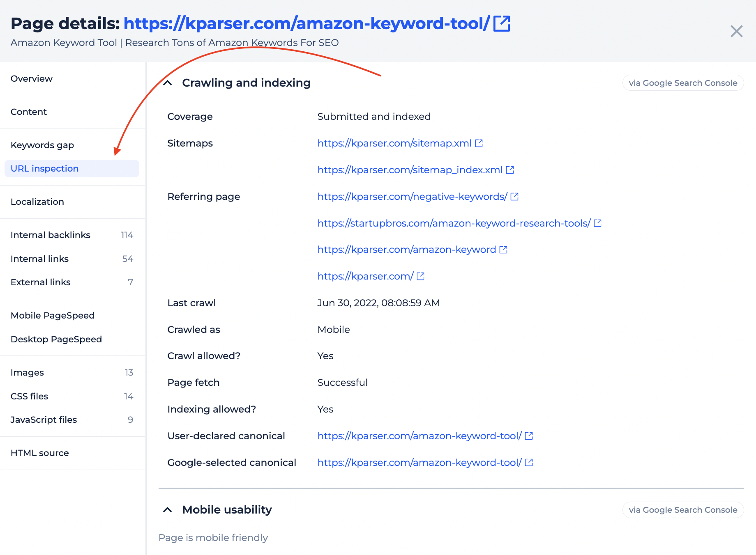Viewport: 756px width, 555px height.
Task: Open external icon next to kparser.com homepage URL
Action: (x=420, y=276)
